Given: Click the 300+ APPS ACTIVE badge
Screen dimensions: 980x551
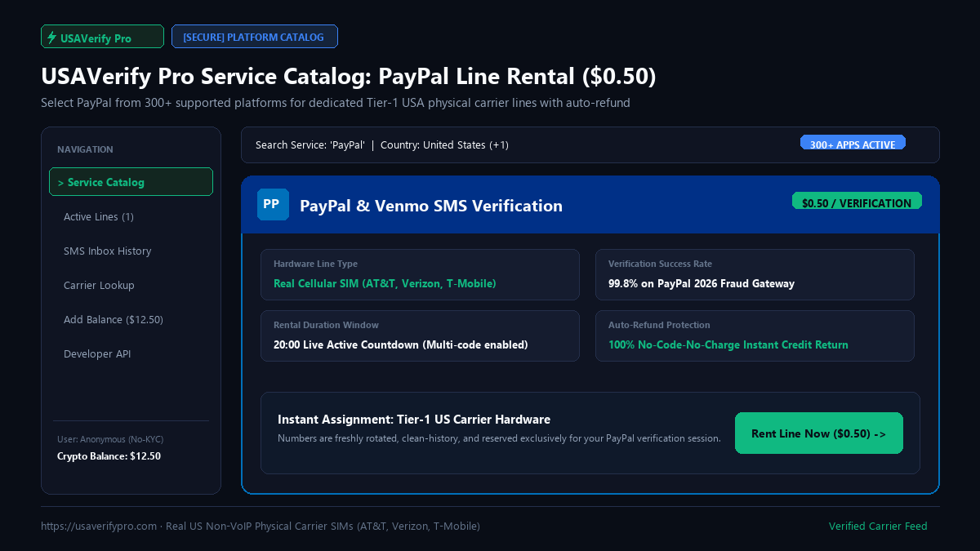Looking at the screenshot, I should [853, 144].
